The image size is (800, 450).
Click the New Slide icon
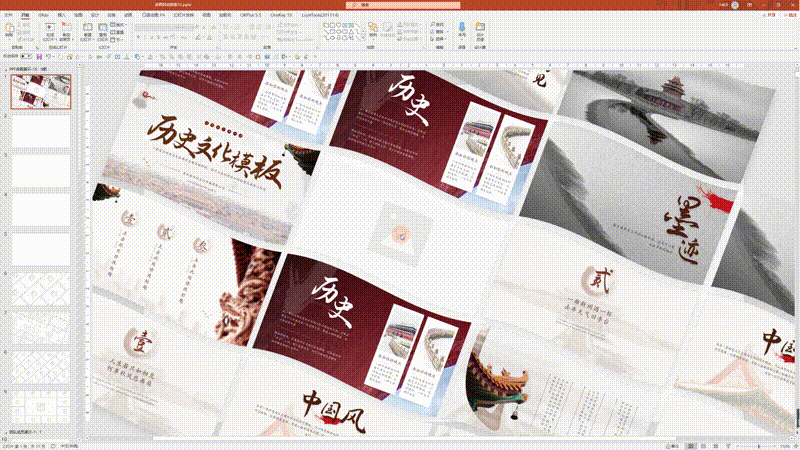pos(87,28)
